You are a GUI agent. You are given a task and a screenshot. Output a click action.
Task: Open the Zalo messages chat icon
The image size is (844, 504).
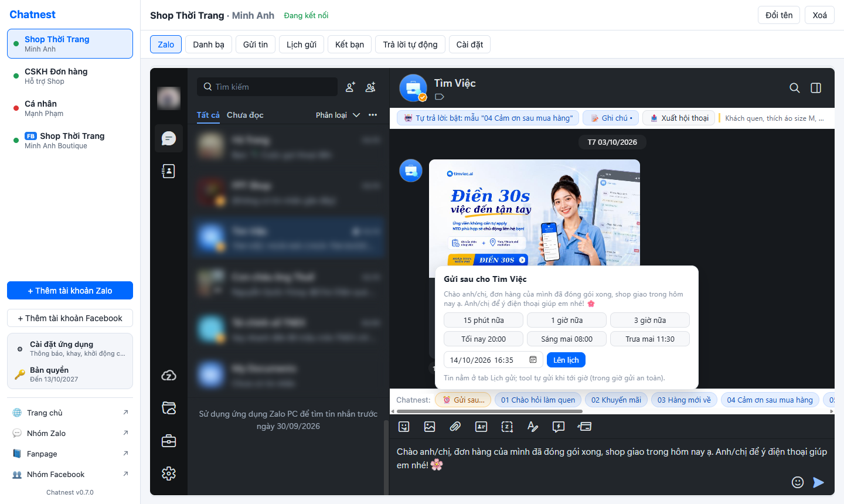[x=169, y=138]
